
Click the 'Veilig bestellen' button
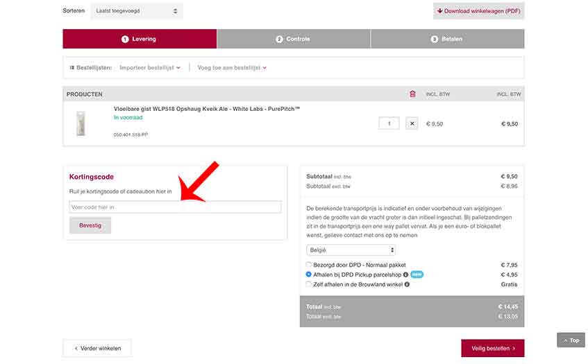pos(492,348)
